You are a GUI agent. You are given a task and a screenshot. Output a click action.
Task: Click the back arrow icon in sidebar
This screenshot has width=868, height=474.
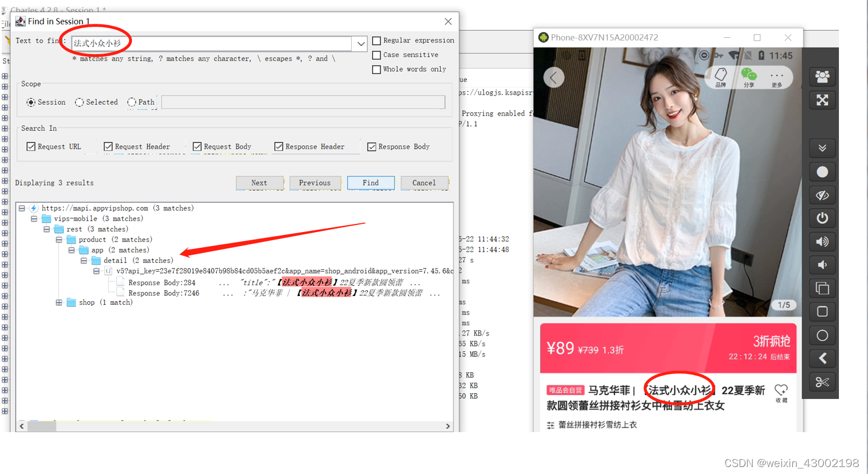[x=822, y=358]
